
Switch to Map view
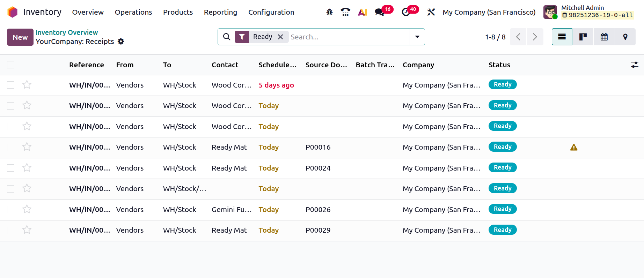625,37
